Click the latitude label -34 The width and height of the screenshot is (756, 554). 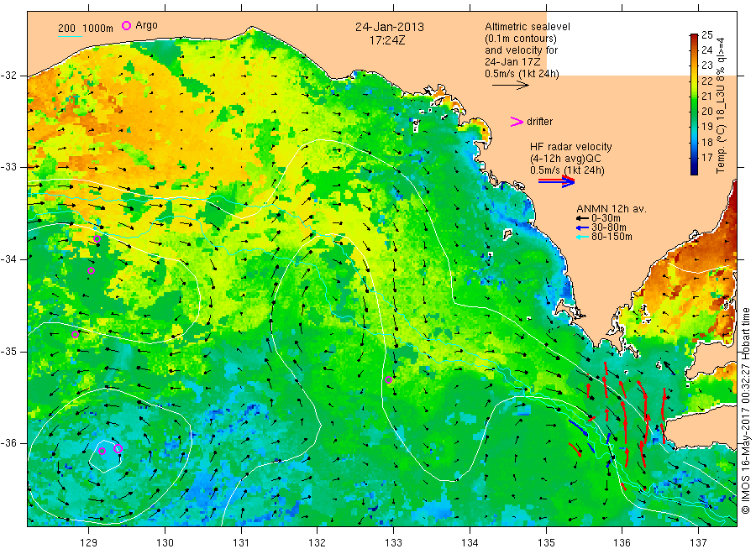(x=8, y=259)
